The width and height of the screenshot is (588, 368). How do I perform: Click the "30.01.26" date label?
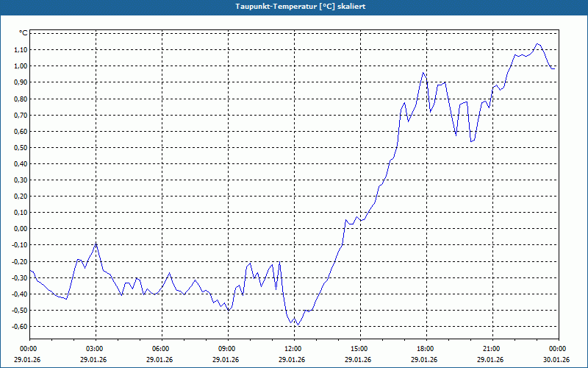pos(556,359)
